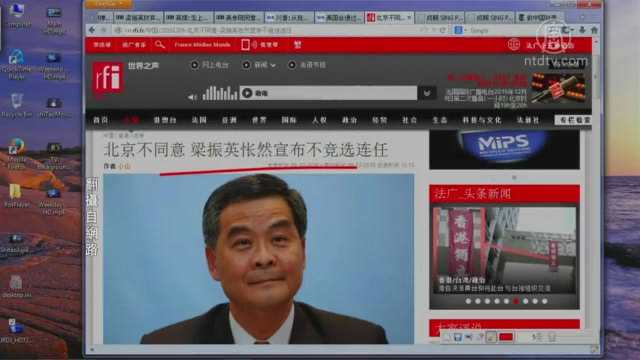
Task: Open headline 北京不同意 梁振英怅然宣布不竞选连任
Action: [246, 150]
